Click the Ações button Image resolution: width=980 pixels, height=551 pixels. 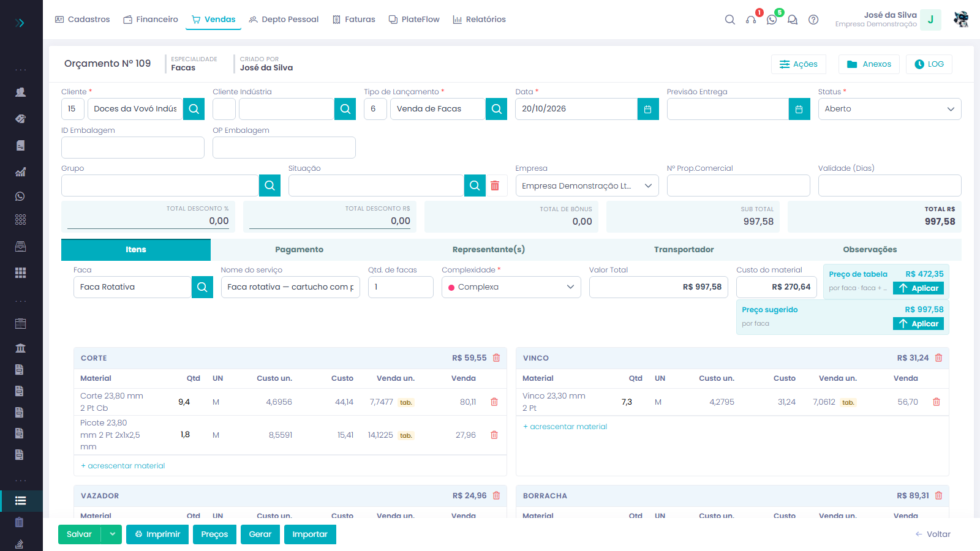point(799,64)
